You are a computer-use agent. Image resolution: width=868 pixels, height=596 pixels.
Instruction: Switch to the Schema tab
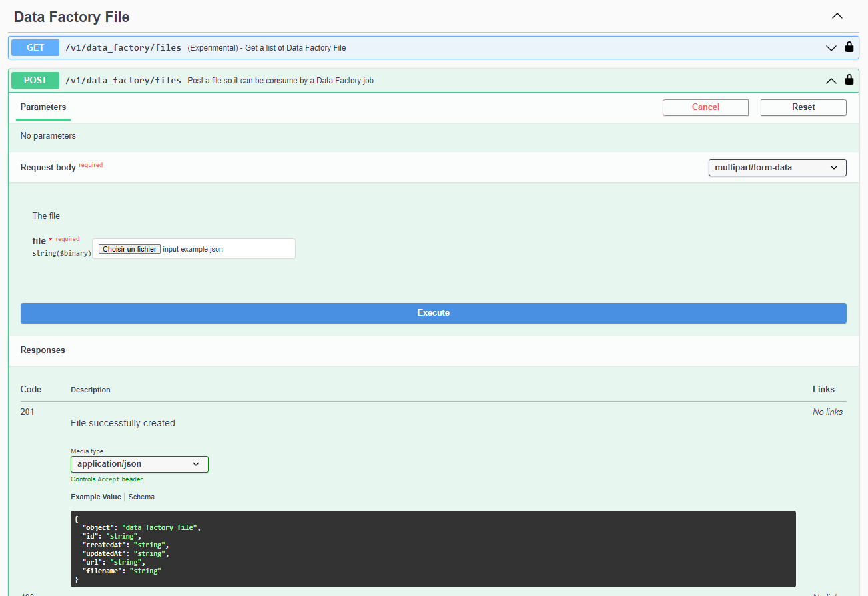[141, 497]
